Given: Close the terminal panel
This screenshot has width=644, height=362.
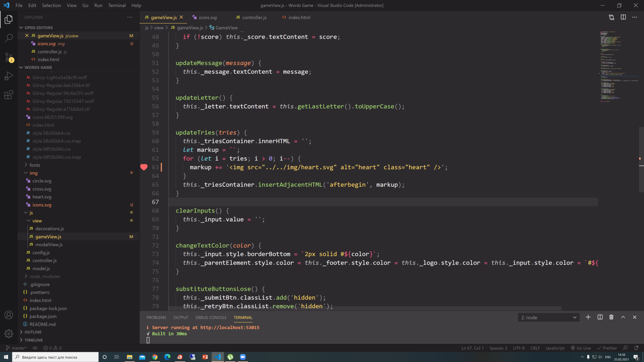Looking at the screenshot, I should (635, 317).
